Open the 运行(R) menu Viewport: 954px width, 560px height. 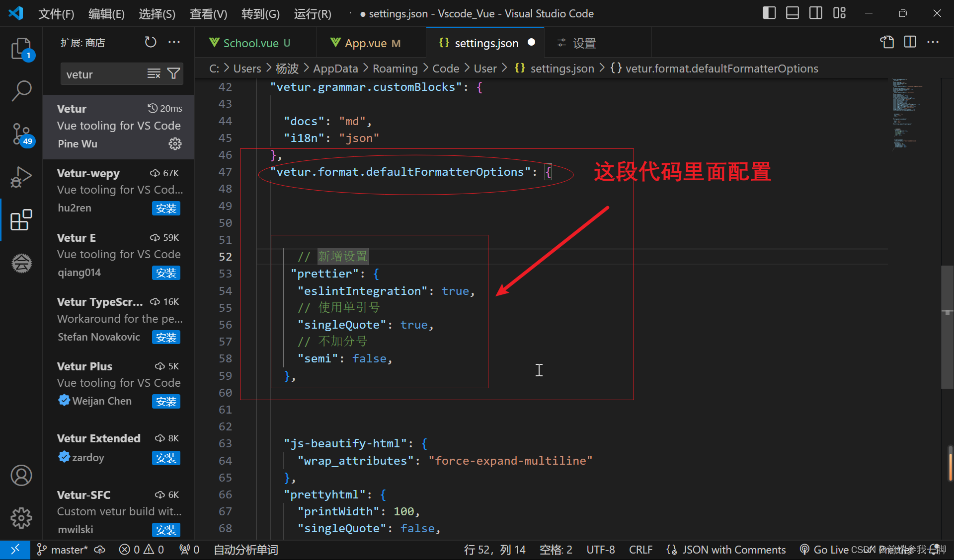click(x=312, y=14)
